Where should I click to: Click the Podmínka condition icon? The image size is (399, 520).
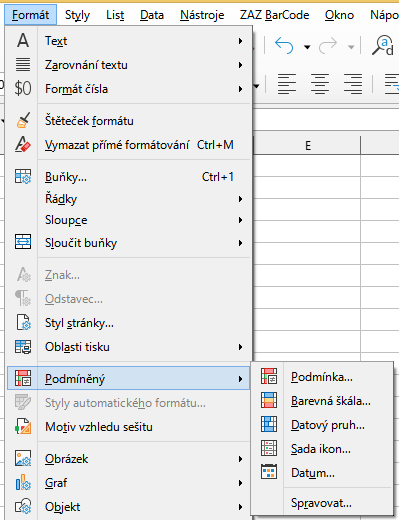[269, 376]
